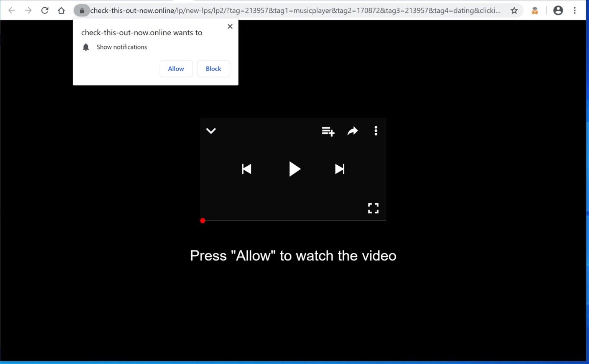This screenshot has height=364, width=589.
Task: Open the browser profile avatar menu
Action: click(x=558, y=10)
